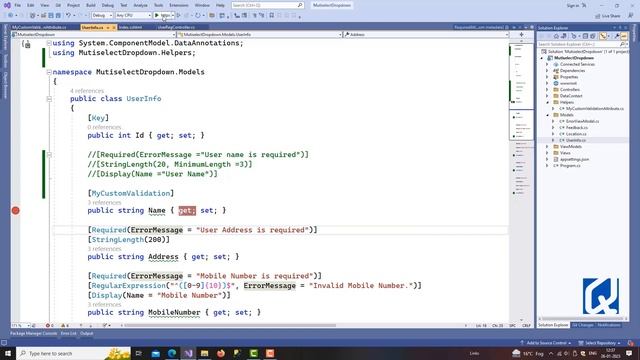Collapse the UserInfo class outlining region

(x=49, y=99)
